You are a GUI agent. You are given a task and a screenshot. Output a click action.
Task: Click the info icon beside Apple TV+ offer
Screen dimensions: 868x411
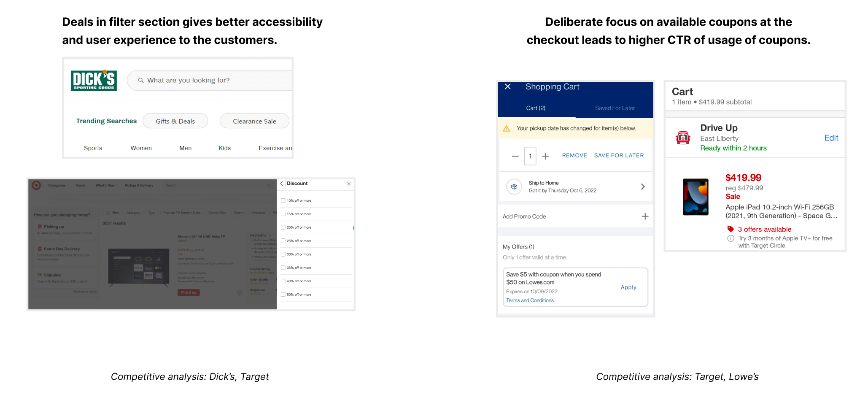click(731, 238)
